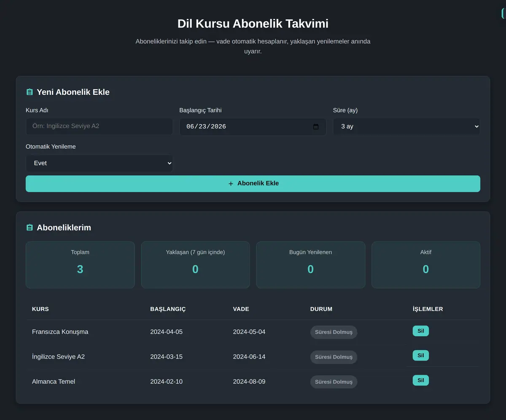506x420 pixels.
Task: Delete the Almanca Temel subscription with Sil
Action: tap(420, 380)
